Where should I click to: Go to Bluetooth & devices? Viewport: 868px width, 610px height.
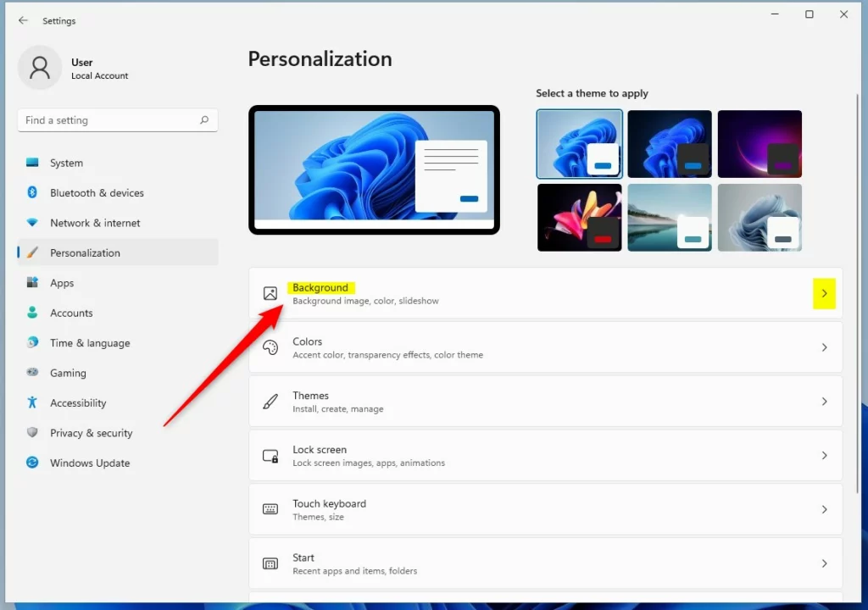coord(118,192)
